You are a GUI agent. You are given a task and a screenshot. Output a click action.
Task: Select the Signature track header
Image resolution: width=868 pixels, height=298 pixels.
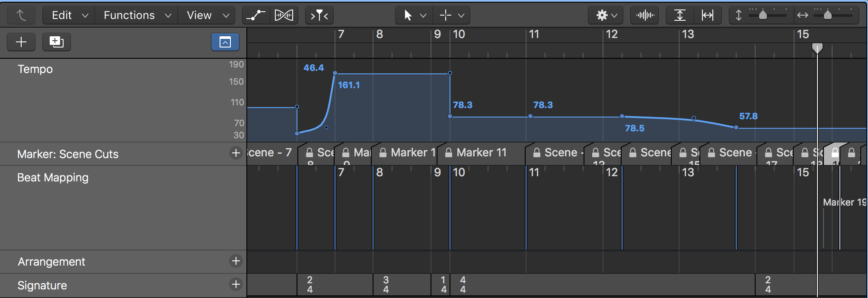tap(123, 285)
